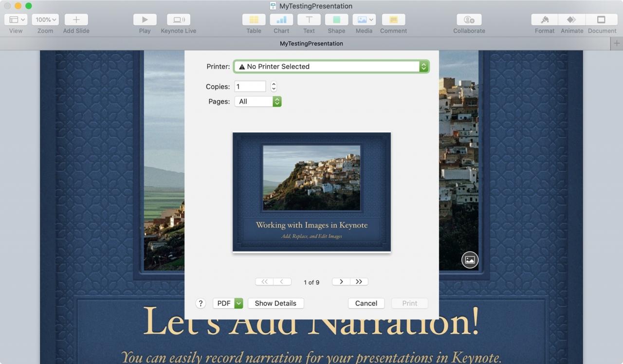Open the Shape picker
The height and width of the screenshot is (364, 623).
[x=336, y=19]
